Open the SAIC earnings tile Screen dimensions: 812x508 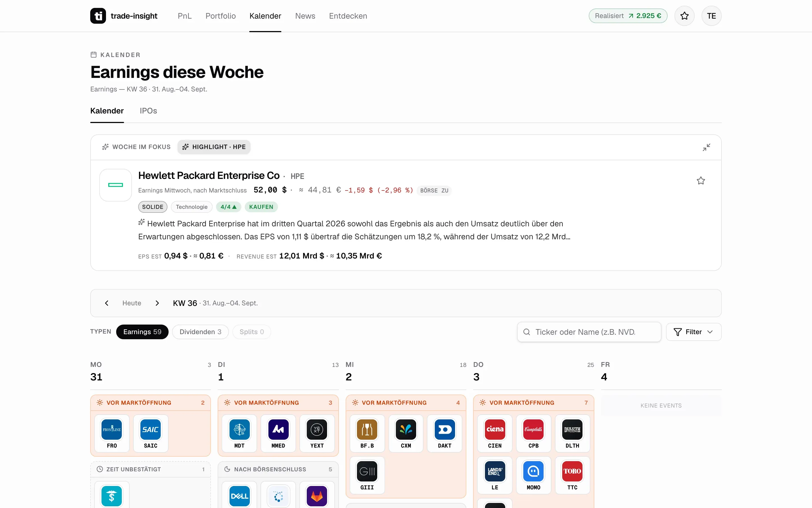(151, 433)
